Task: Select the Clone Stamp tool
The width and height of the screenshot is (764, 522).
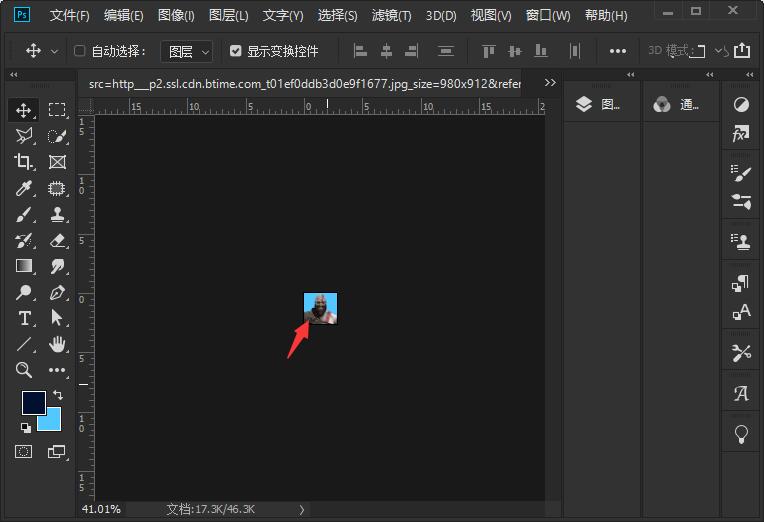Action: (x=57, y=214)
